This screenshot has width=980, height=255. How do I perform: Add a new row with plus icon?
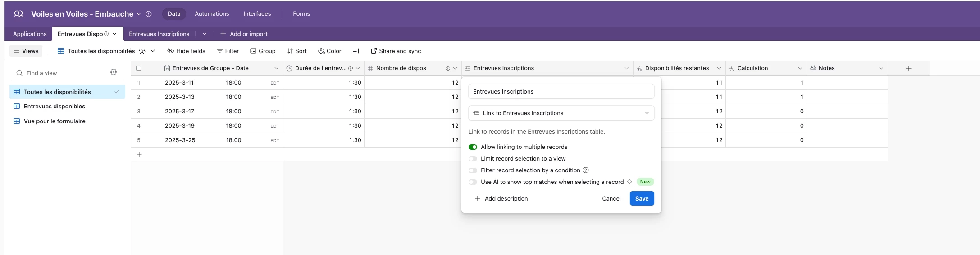click(139, 154)
